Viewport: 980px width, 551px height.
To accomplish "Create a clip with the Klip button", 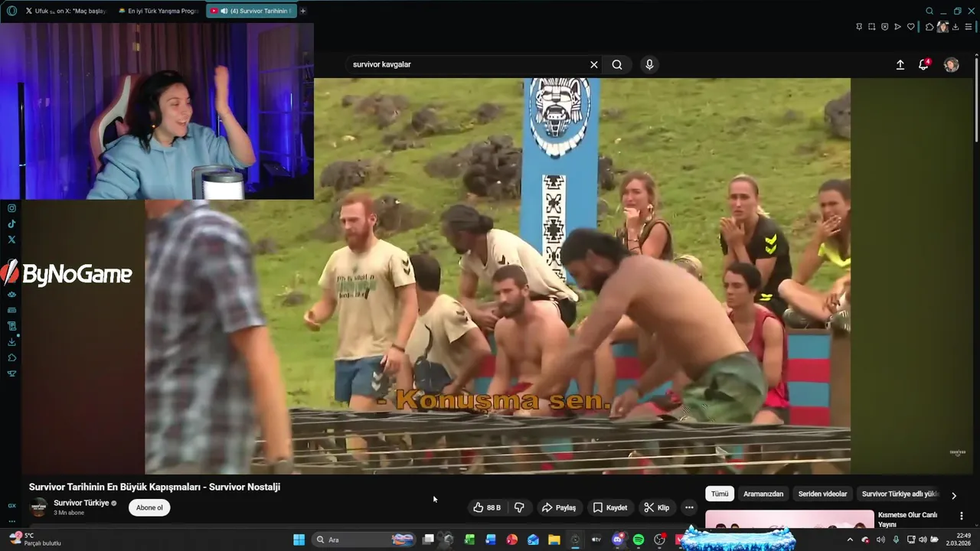I will click(657, 507).
